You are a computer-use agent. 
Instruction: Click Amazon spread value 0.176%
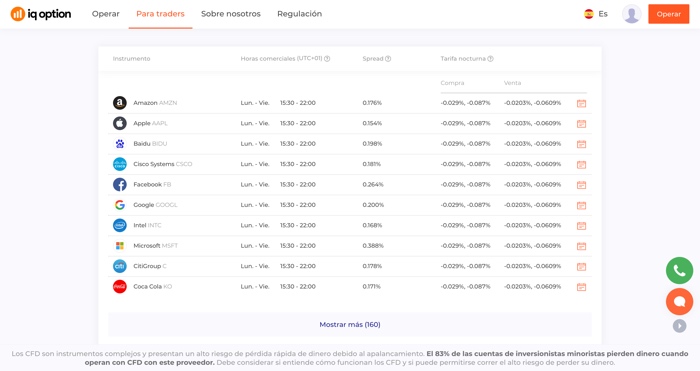(x=372, y=103)
